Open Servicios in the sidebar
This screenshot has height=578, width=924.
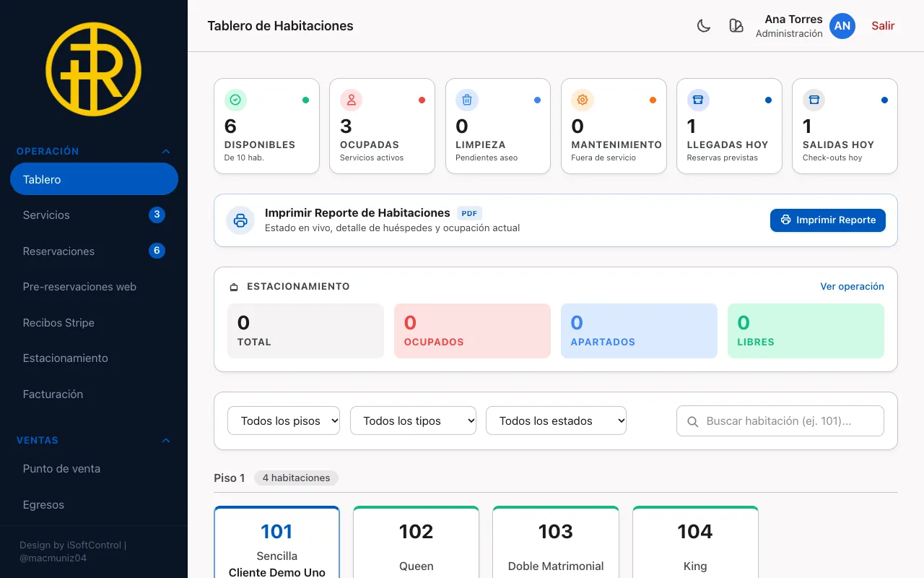[94, 215]
